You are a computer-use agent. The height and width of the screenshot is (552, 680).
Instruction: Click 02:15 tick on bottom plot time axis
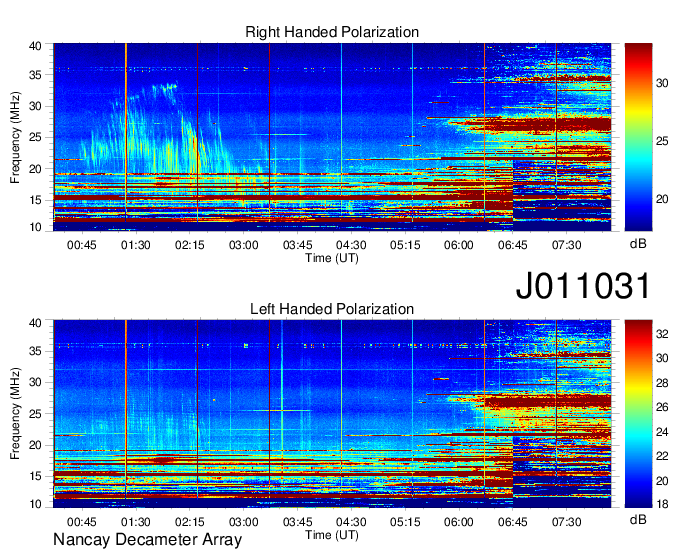(190, 522)
